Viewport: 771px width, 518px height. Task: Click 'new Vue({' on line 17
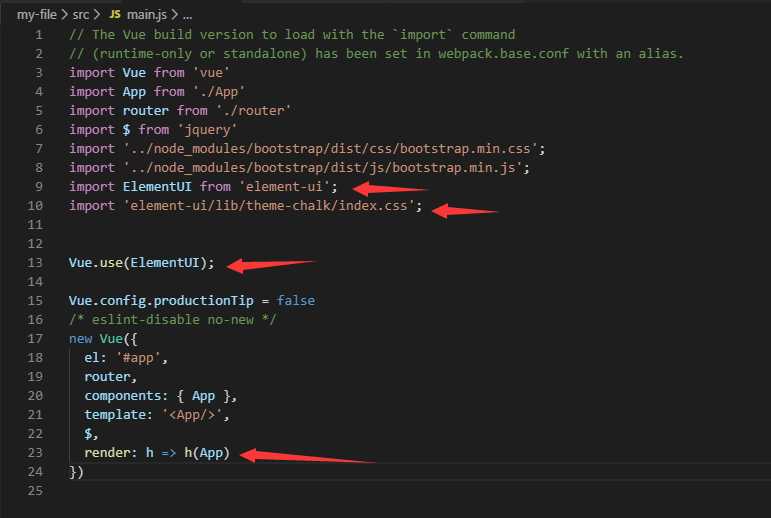103,338
